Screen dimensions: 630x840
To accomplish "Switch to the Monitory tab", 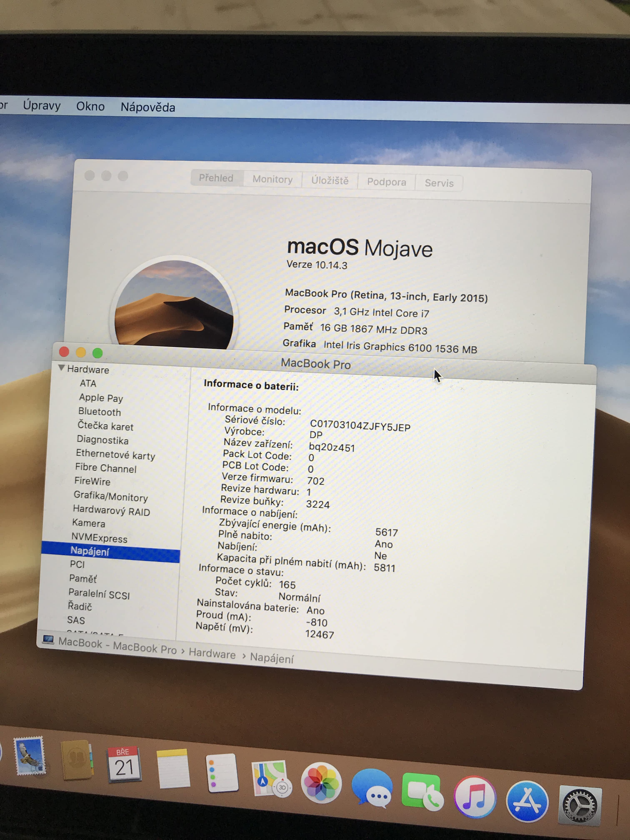I will pyautogui.click(x=272, y=179).
